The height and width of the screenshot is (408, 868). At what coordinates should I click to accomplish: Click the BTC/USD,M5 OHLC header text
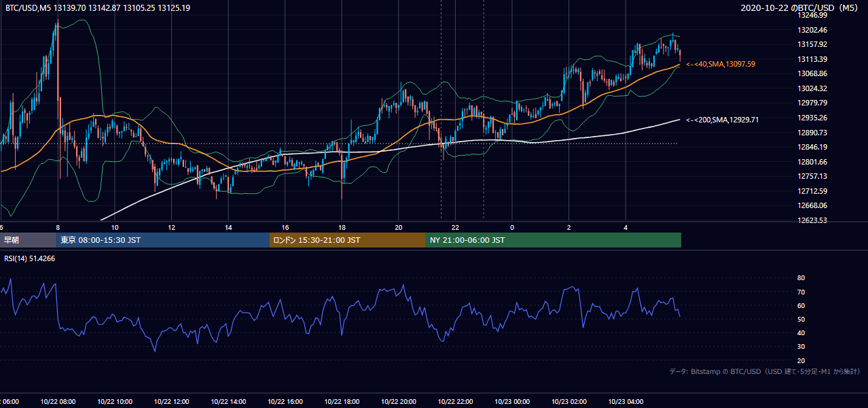[98, 8]
